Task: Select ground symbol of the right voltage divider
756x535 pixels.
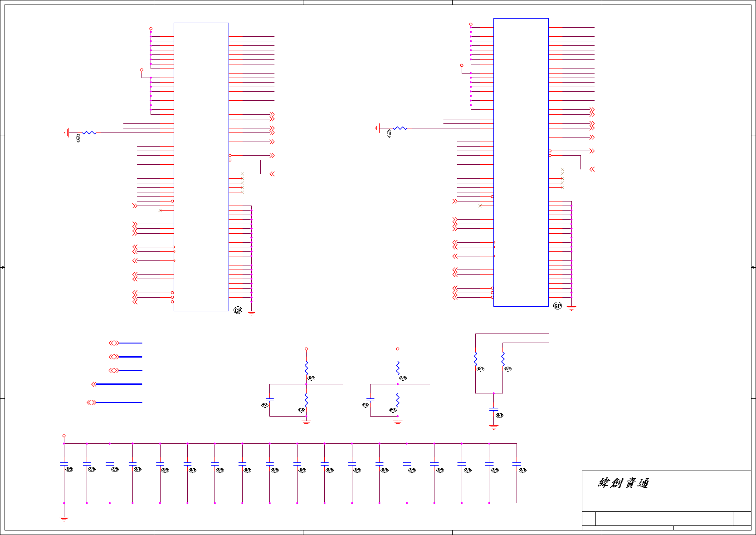Action: [x=398, y=422]
